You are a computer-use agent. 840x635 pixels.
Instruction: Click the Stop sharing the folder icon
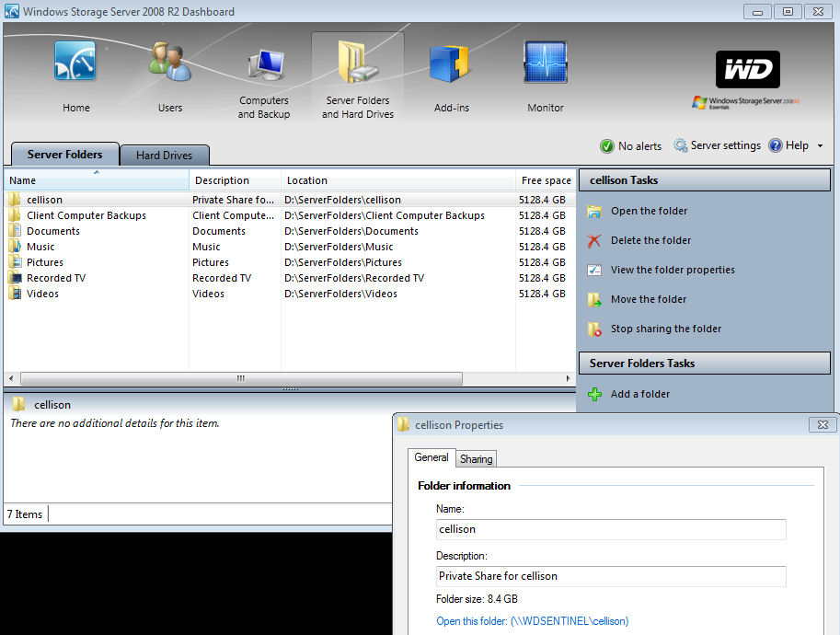point(594,329)
